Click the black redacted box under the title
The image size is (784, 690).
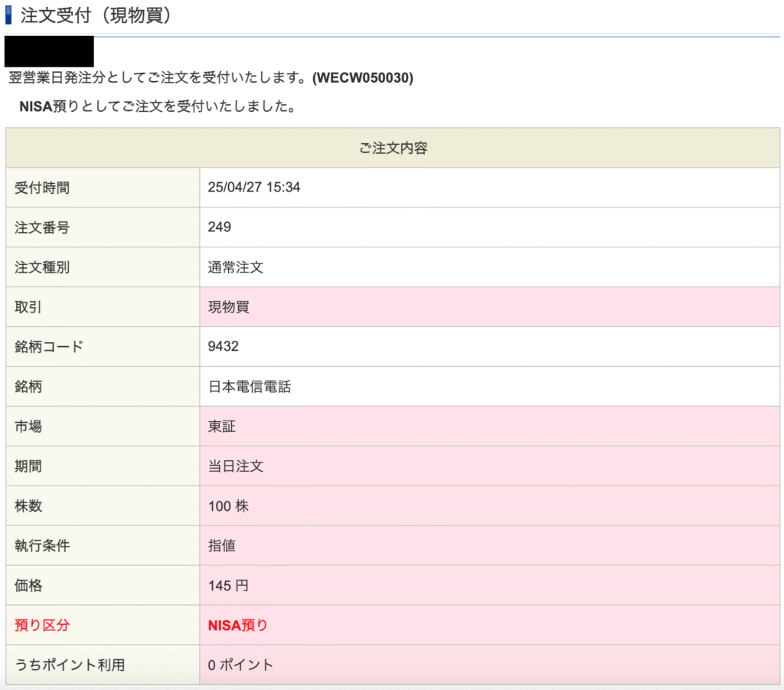tap(49, 51)
